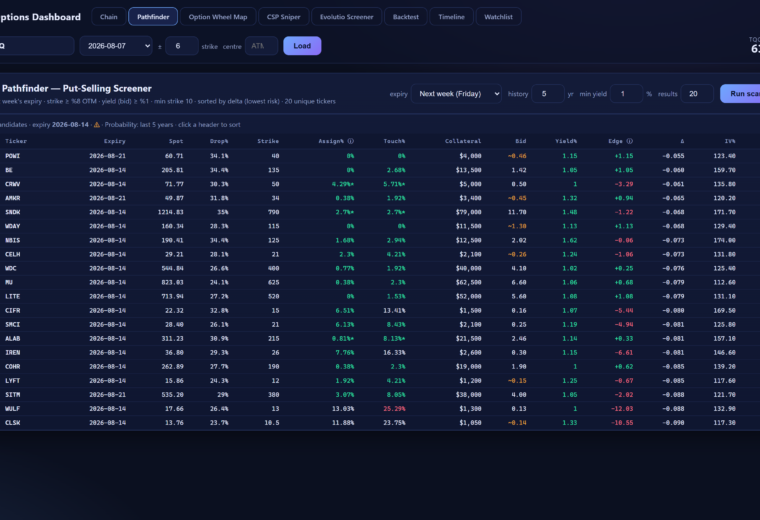Go to the CSP Sniper tab
Image resolution: width=760 pixels, height=520 pixels.
[284, 16]
